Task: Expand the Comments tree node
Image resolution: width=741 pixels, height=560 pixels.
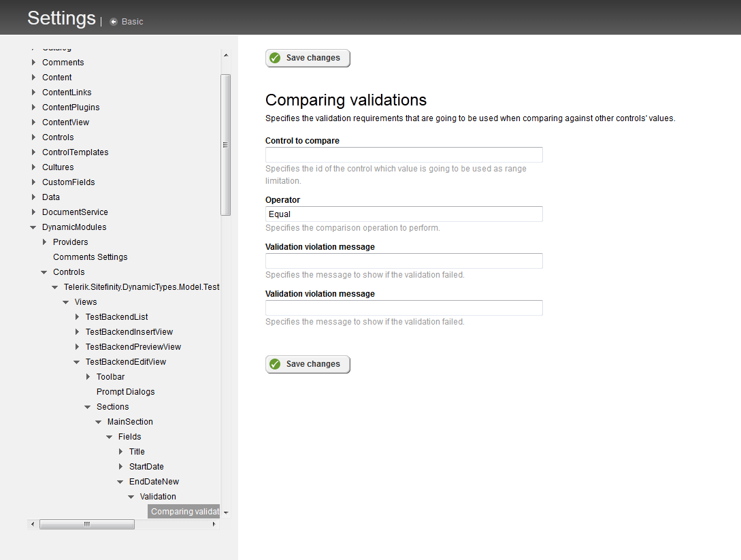Action: pyautogui.click(x=33, y=63)
